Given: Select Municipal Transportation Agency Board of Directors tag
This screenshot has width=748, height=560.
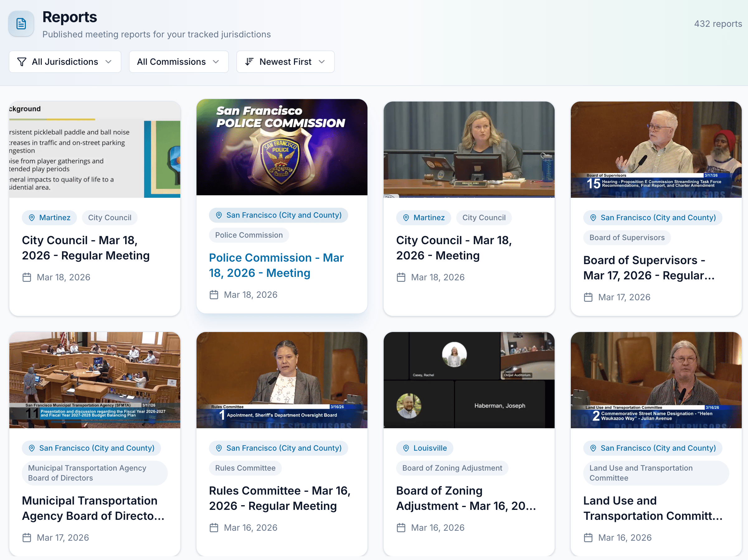Looking at the screenshot, I should coord(94,473).
